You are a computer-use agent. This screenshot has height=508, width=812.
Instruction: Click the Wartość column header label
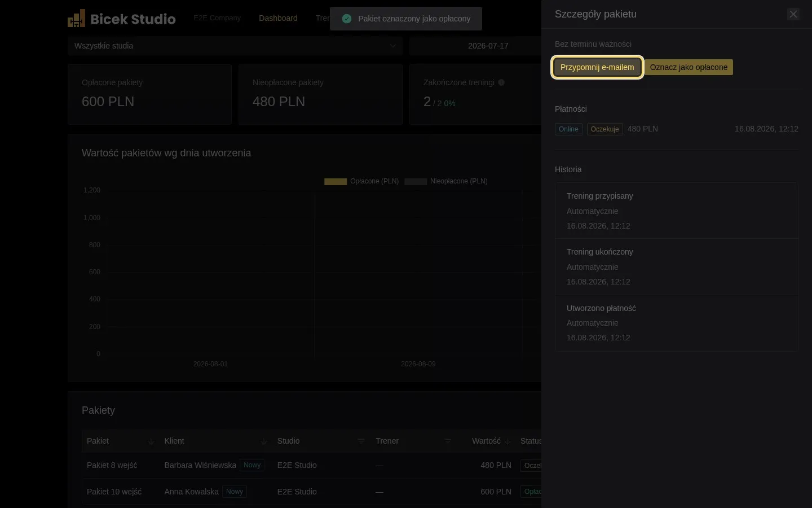tap(486, 441)
